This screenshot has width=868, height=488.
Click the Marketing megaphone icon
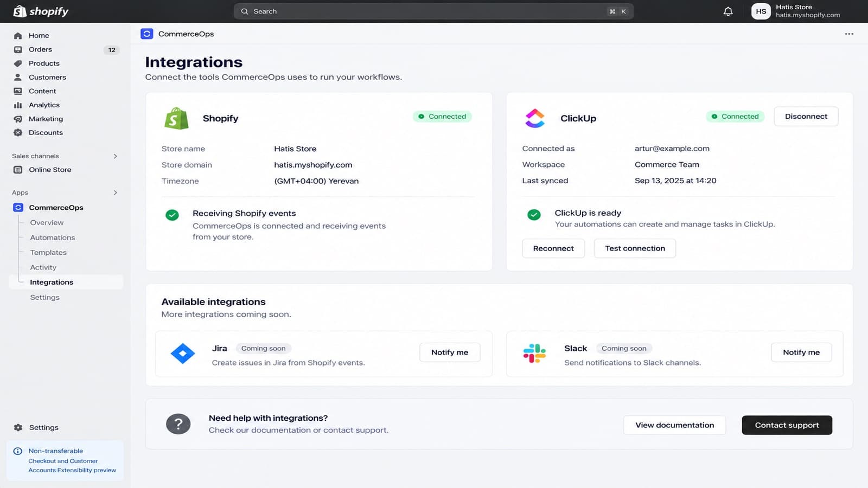tap(18, 119)
